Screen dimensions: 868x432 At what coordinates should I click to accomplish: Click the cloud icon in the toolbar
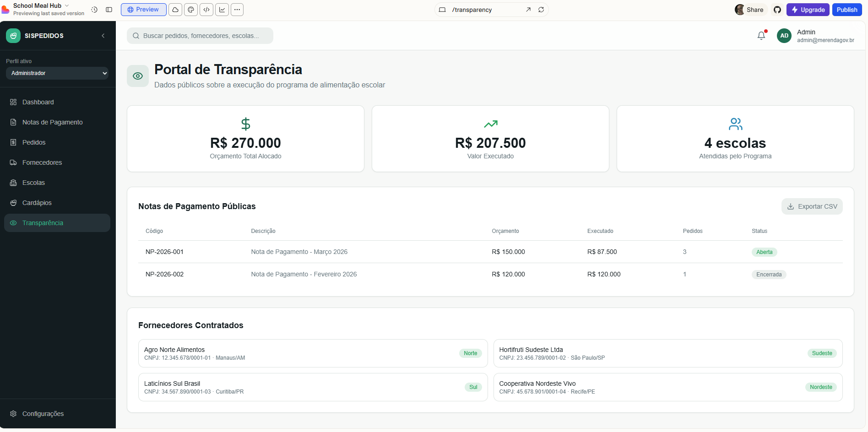175,10
